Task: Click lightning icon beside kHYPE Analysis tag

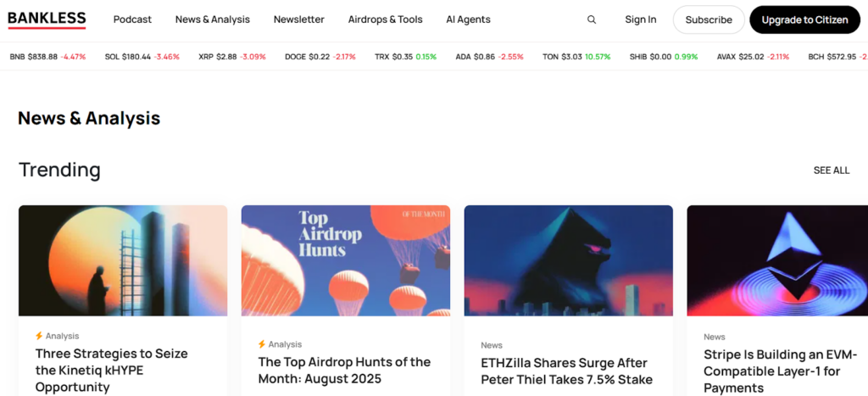Action: [39, 336]
